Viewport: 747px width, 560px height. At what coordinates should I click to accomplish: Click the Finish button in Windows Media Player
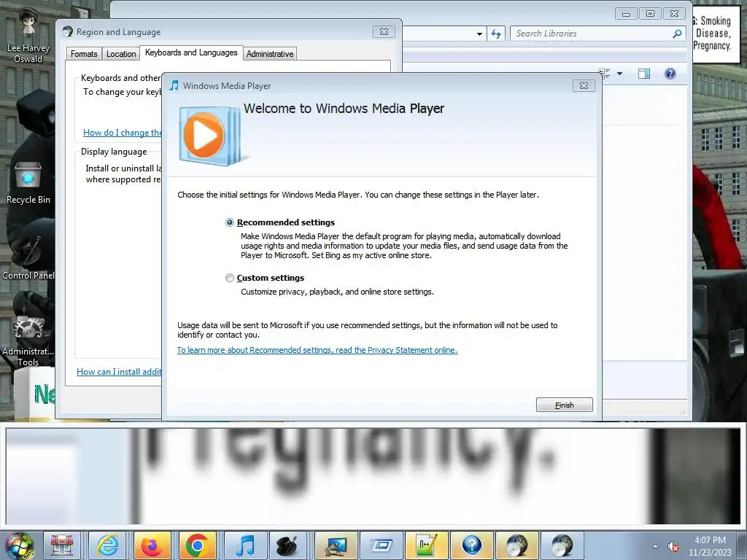pyautogui.click(x=564, y=405)
